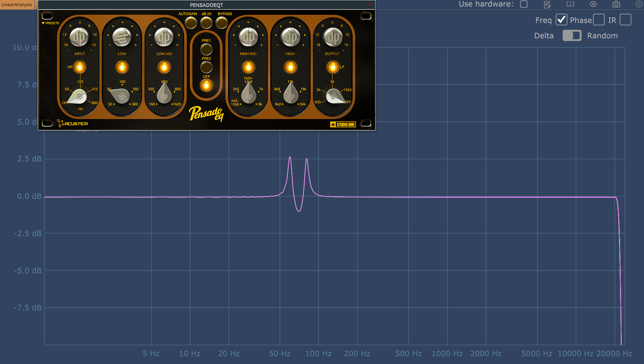Uncheck the Freq checkbox
Screen dimensions: 644x364
[x=561, y=20]
